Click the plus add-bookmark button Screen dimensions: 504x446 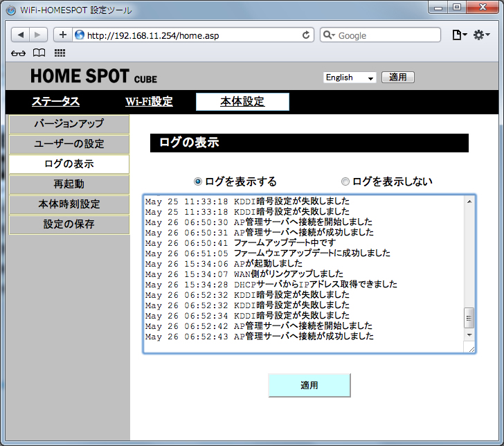[63, 35]
